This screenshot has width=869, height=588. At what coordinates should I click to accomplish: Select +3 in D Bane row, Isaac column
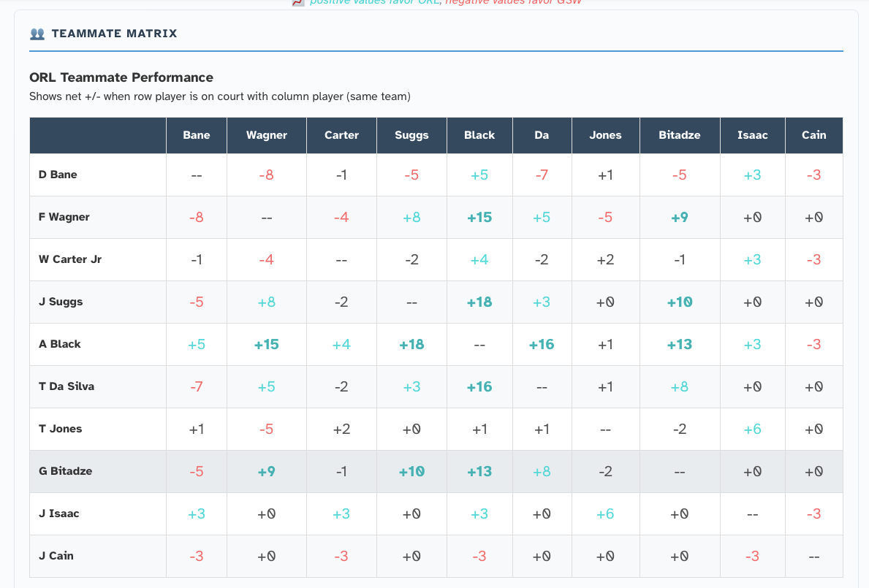tap(753, 175)
